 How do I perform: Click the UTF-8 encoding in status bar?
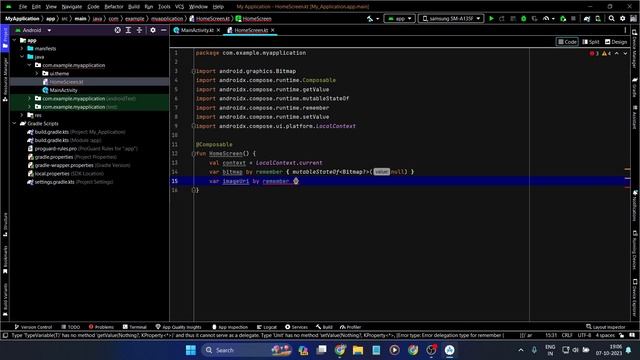click(x=584, y=335)
